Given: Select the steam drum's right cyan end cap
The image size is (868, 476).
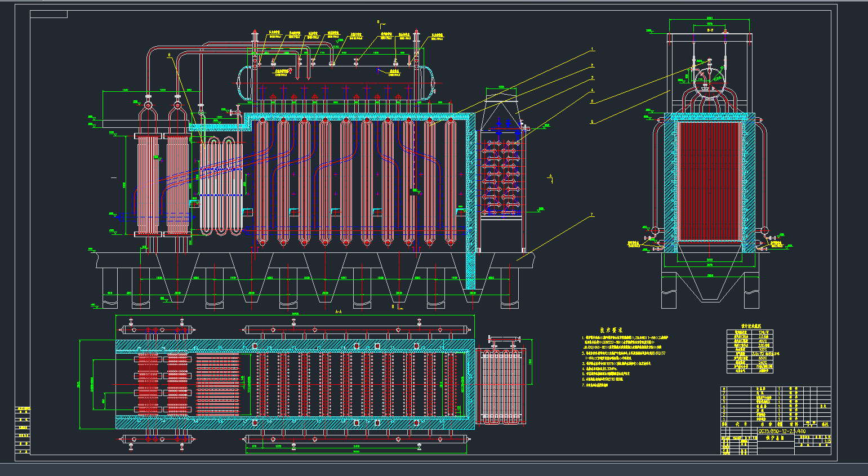Looking at the screenshot, I should [429, 83].
